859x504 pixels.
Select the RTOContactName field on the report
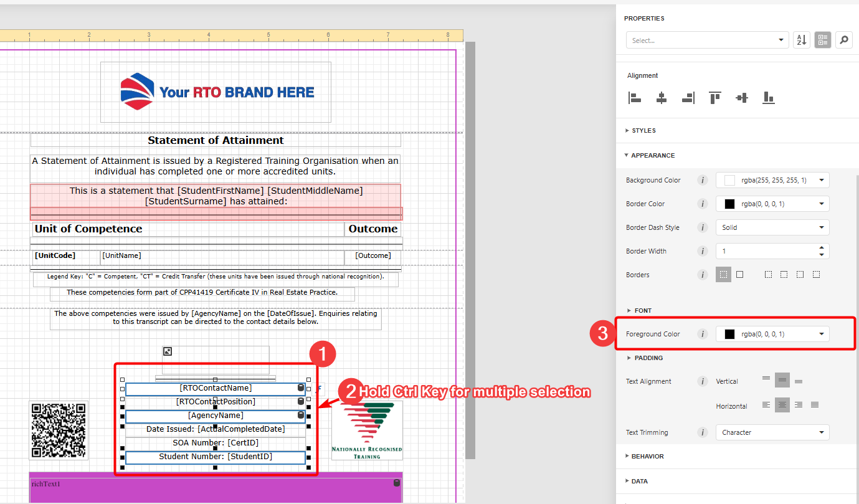coord(215,388)
